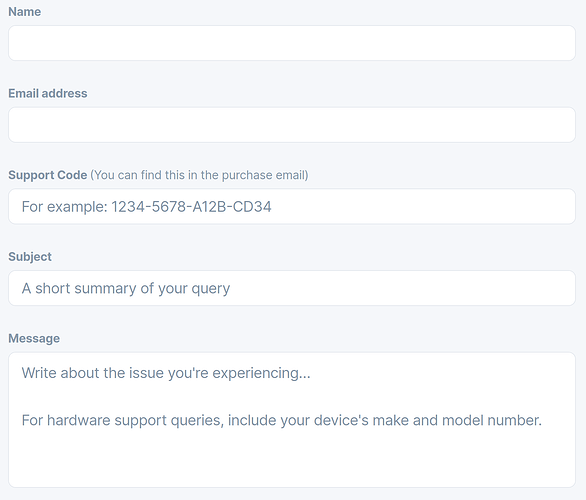Viewport: 586px width, 500px height.
Task: Click the Subject field with summary placeholder
Action: point(292,288)
